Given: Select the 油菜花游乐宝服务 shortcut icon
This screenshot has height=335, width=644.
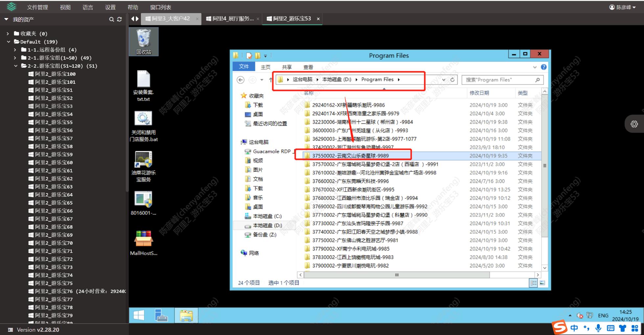Looking at the screenshot, I should [144, 167].
